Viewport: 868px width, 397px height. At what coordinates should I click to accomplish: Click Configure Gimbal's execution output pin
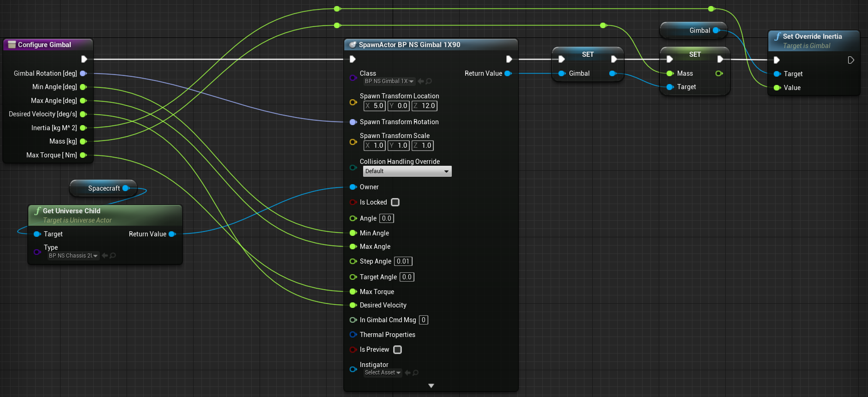click(84, 59)
